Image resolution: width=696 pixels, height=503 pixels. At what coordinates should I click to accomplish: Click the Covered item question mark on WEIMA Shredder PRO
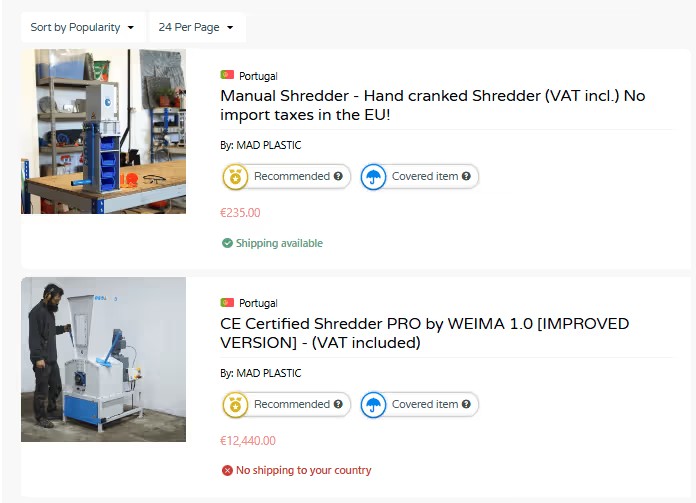pos(466,405)
